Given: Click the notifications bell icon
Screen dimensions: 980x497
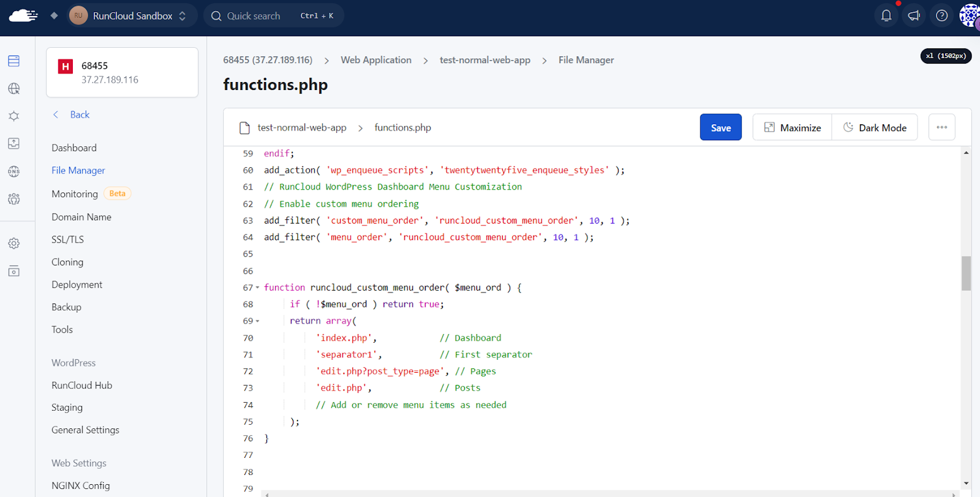Looking at the screenshot, I should click(x=886, y=16).
